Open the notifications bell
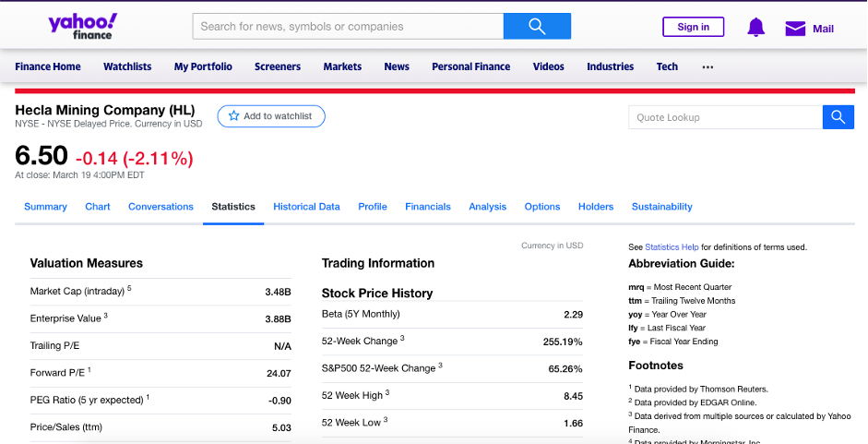 coord(755,27)
